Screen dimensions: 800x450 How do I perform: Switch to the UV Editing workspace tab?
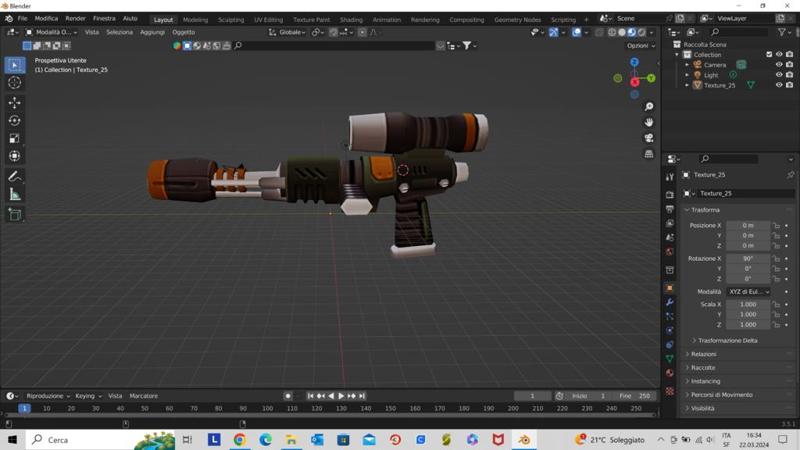tap(268, 20)
